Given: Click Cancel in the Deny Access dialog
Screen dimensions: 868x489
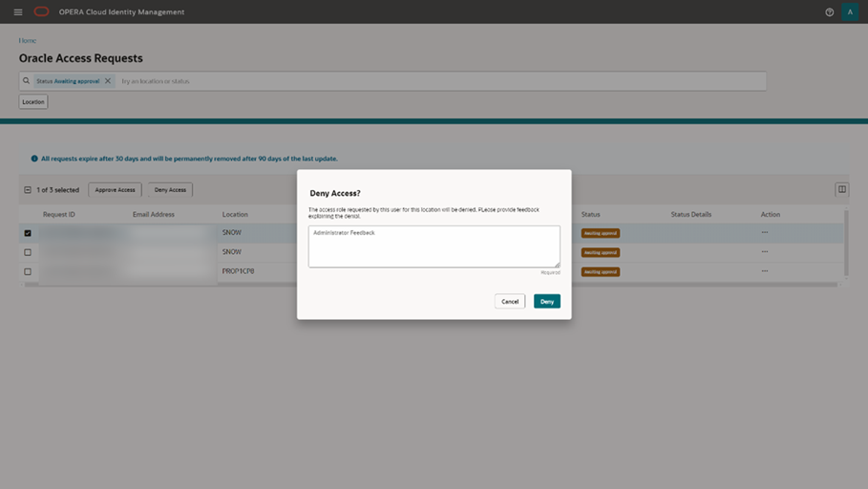Looking at the screenshot, I should 510,302.
